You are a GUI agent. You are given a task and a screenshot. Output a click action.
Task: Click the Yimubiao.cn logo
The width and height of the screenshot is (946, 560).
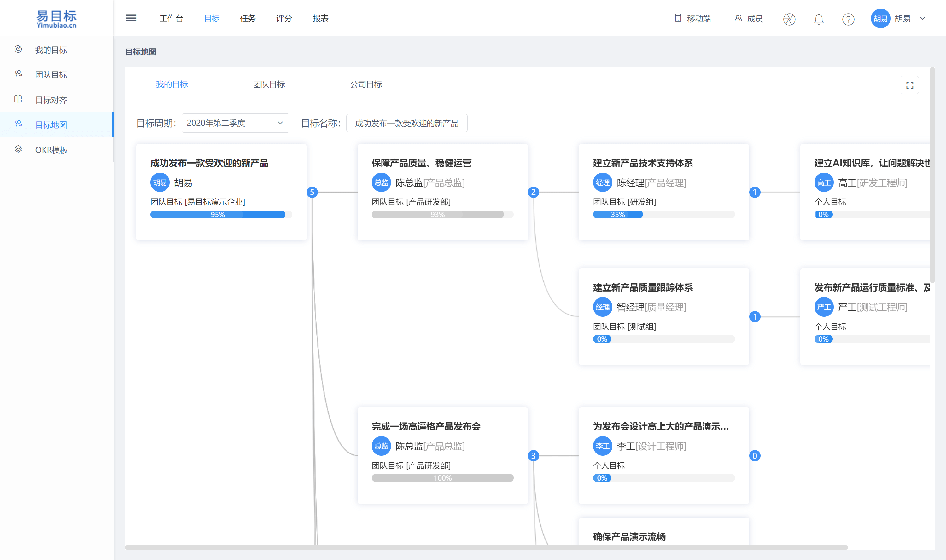[x=57, y=19]
